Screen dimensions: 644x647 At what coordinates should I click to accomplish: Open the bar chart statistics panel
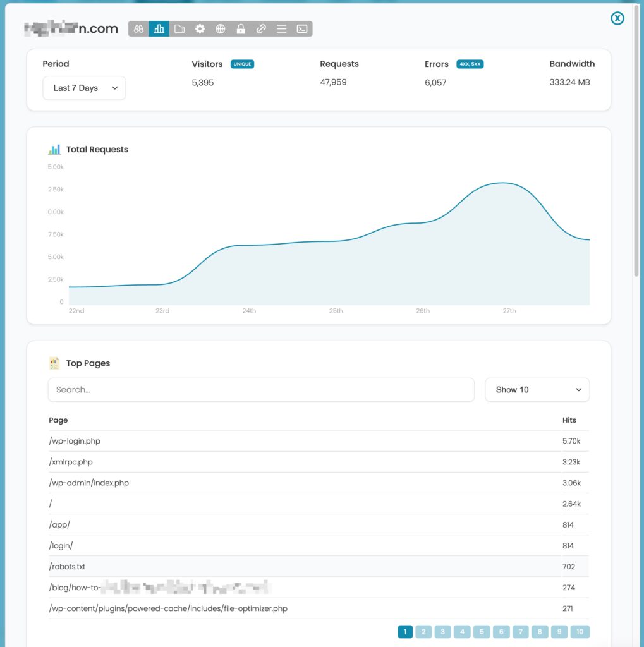pos(159,28)
